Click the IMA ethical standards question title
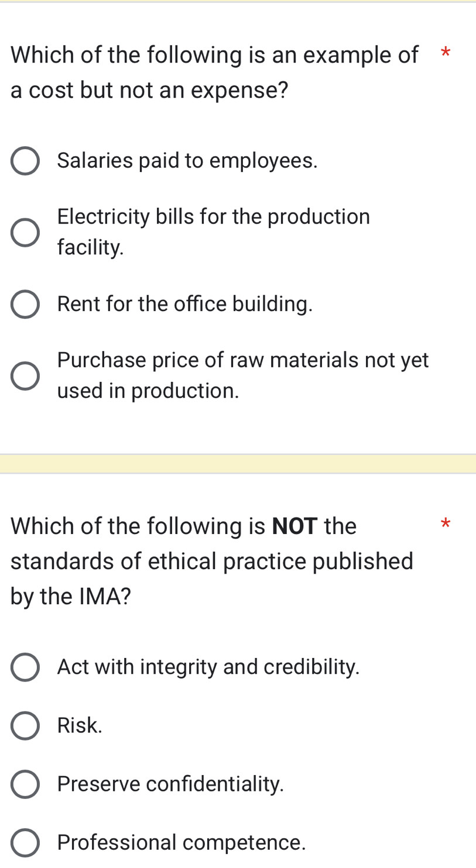 click(x=212, y=561)
